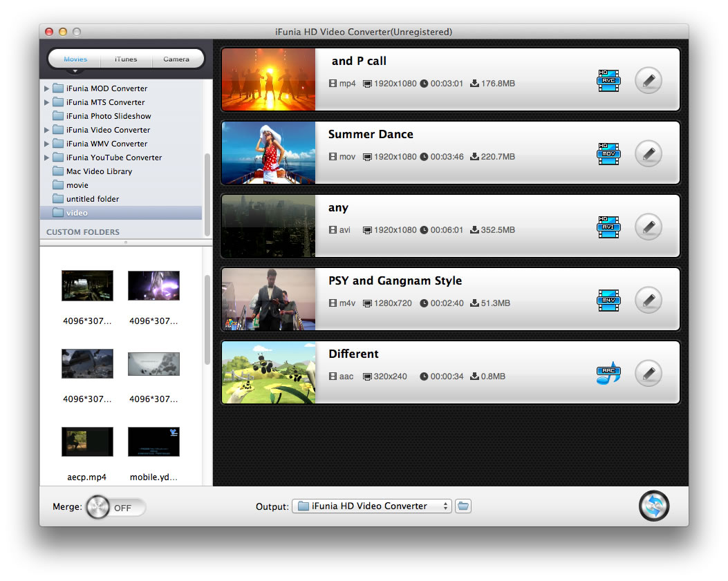Click the "1280x720" resolution text
728x581 pixels.
pos(393,303)
